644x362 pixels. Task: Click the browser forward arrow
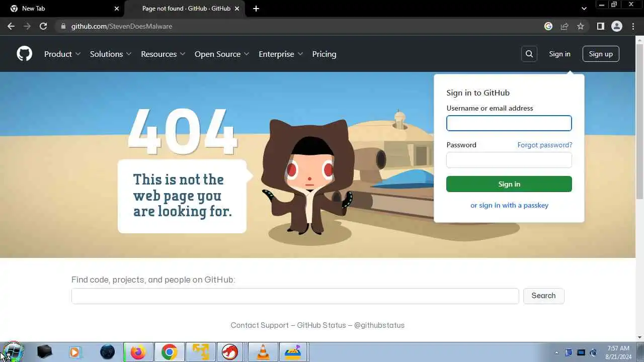27,26
